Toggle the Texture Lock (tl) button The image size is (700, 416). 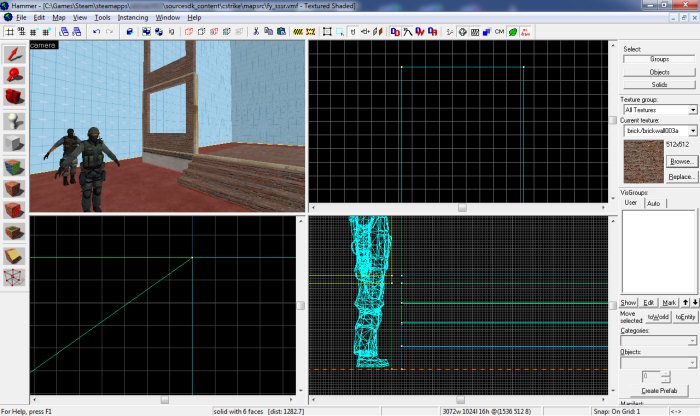coord(353,32)
